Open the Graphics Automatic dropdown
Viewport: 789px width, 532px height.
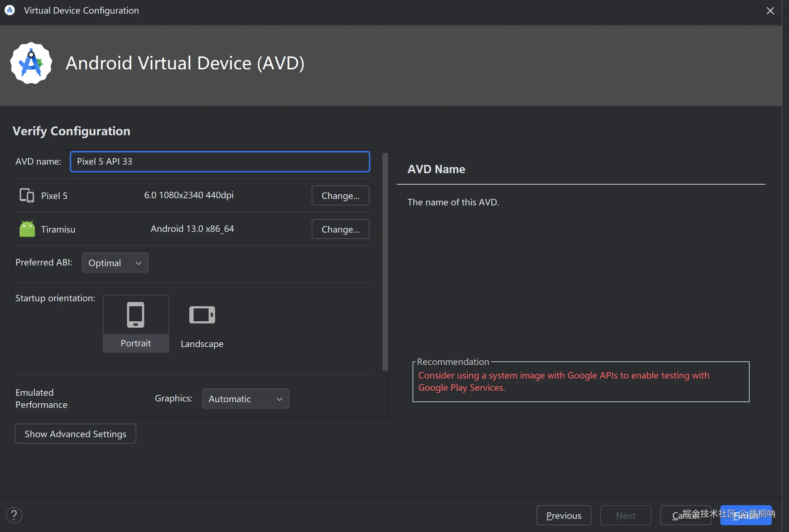tap(246, 399)
